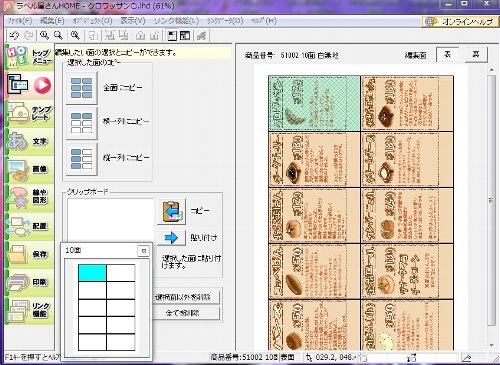
Task: Click the preview scrollbar down arrow
Action: click(x=491, y=345)
